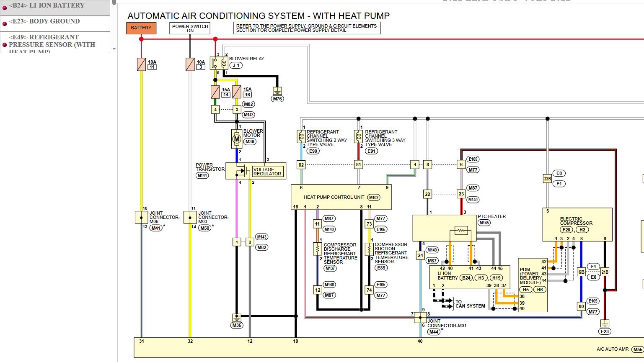Open the M39 blower motor connector label
Viewport: 644px width, 362px height.
pyautogui.click(x=250, y=141)
